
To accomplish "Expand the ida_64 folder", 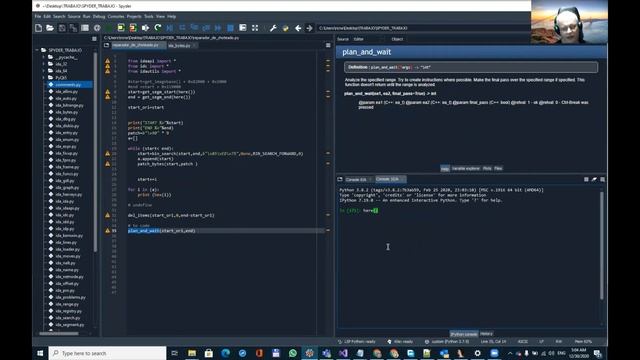I will (44, 71).
